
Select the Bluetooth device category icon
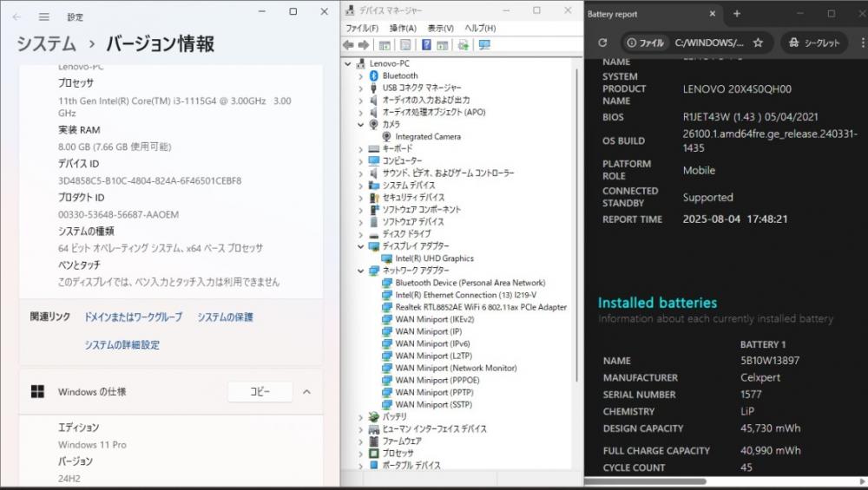tap(373, 75)
